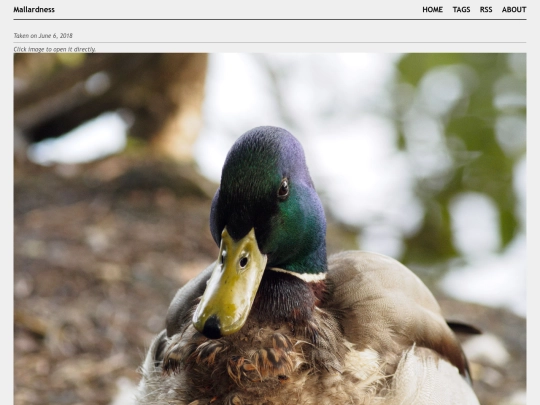
Task: Select the 'Click image to open it directly.' text
Action: [x=55, y=49]
